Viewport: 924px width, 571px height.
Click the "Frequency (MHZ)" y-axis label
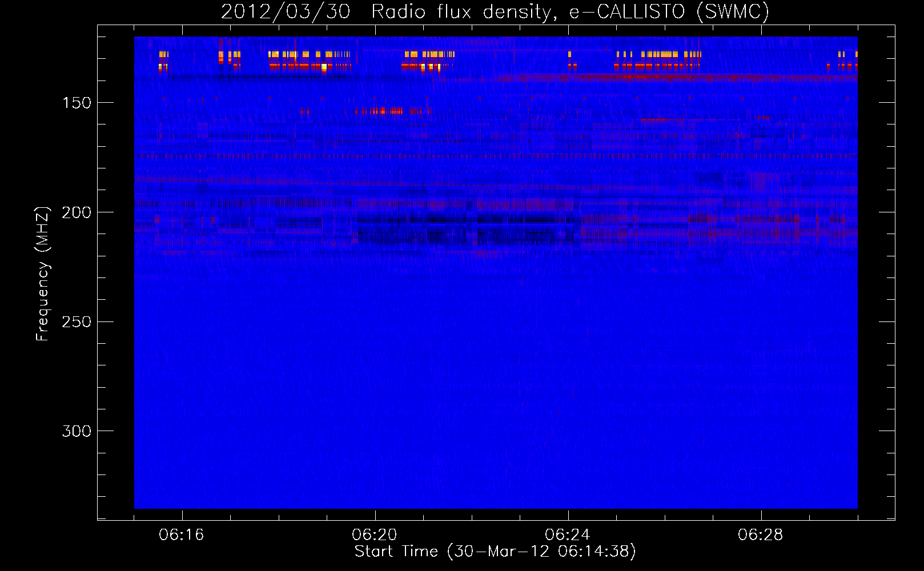pyautogui.click(x=43, y=274)
